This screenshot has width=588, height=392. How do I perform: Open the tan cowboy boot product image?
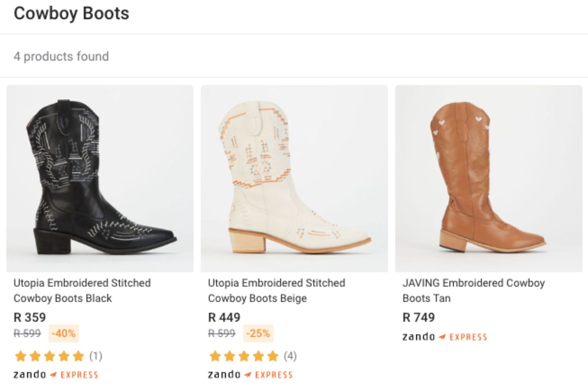point(489,178)
